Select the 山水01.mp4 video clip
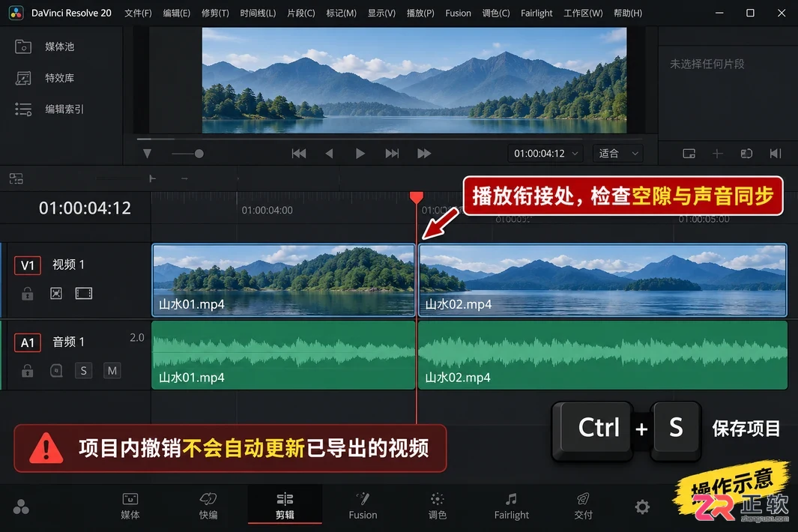The image size is (798, 532). tap(283, 280)
